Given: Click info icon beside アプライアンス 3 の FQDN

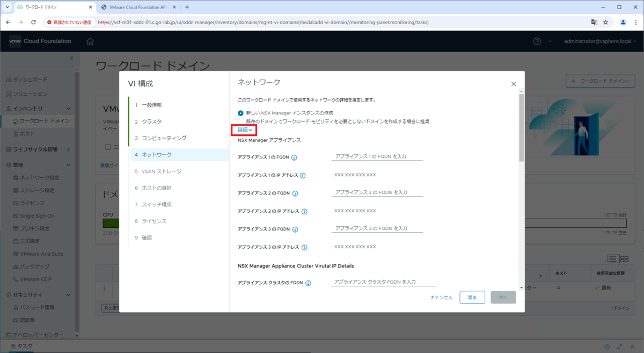Looking at the screenshot, I should [295, 229].
